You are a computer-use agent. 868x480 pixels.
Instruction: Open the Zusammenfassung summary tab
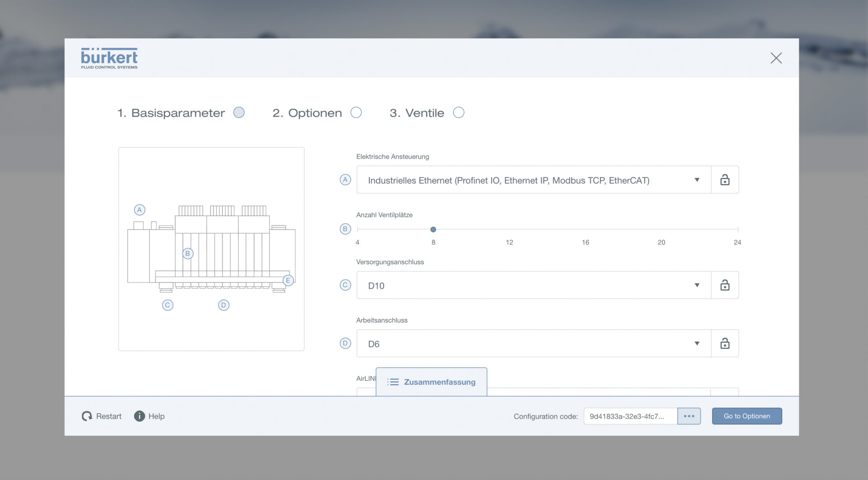coord(431,382)
